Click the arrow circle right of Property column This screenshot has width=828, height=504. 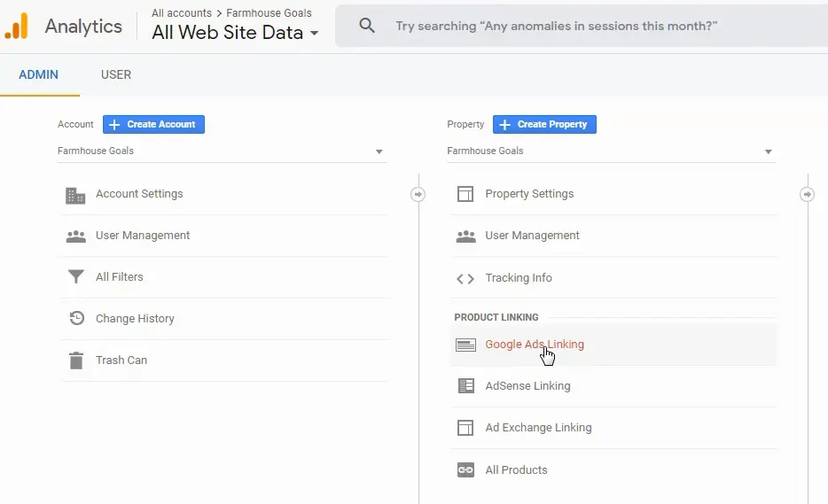[x=807, y=194]
